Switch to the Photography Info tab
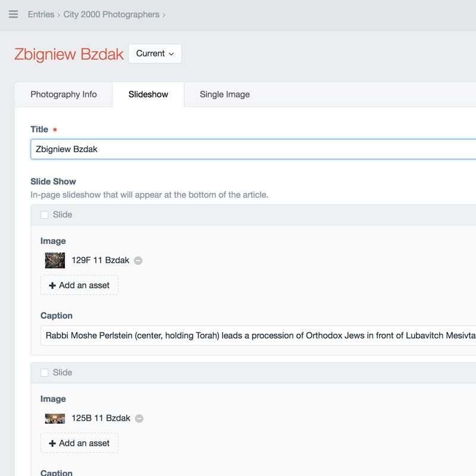Image resolution: width=476 pixels, height=476 pixels. point(64,95)
